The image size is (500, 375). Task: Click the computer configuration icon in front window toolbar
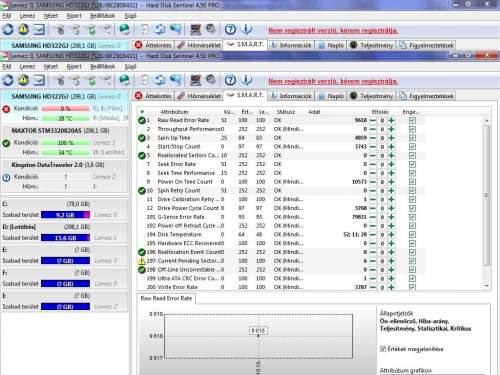pyautogui.click(x=195, y=80)
